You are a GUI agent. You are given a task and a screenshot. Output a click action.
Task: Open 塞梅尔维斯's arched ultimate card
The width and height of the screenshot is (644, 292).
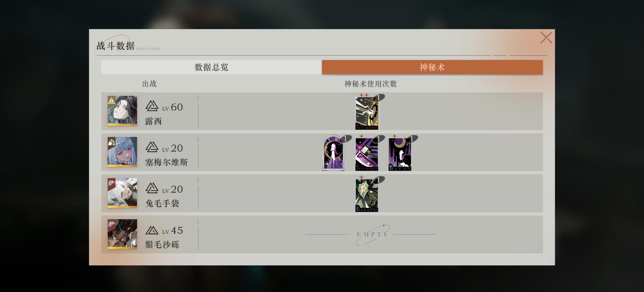pyautogui.click(x=333, y=153)
